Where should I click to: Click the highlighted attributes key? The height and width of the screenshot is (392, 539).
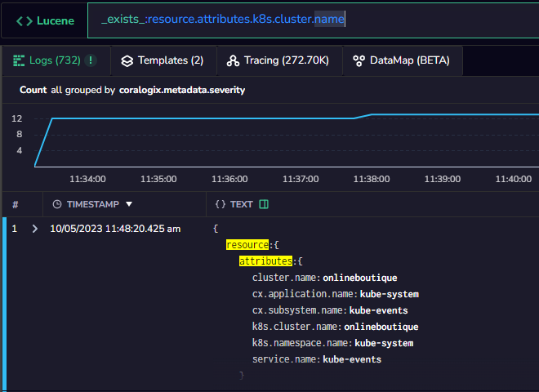click(265, 261)
